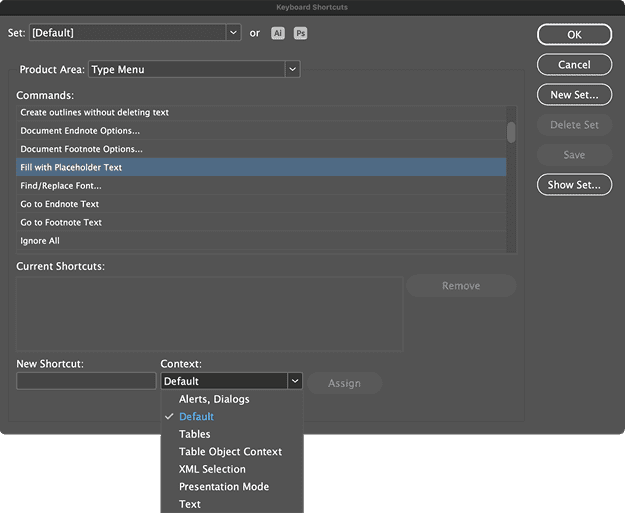Click the Illustrator (Ai) shortcut set icon
Image resolution: width=625 pixels, height=513 pixels.
[278, 33]
